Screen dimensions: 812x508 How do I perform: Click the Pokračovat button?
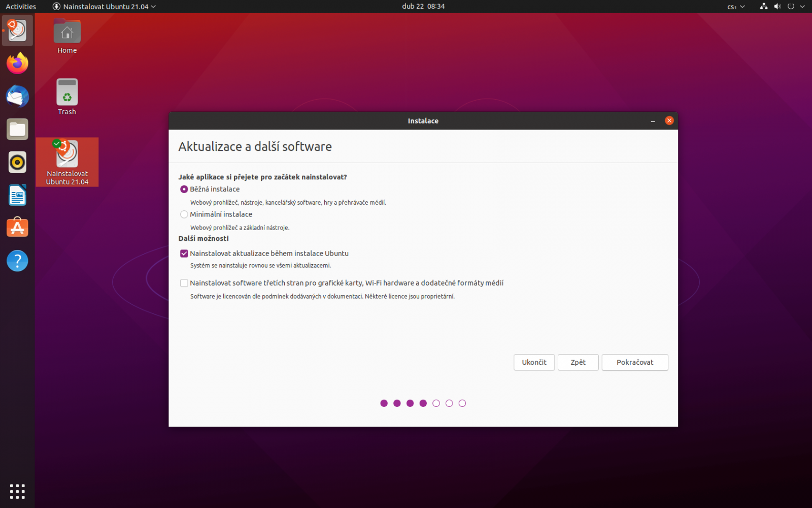click(x=635, y=362)
